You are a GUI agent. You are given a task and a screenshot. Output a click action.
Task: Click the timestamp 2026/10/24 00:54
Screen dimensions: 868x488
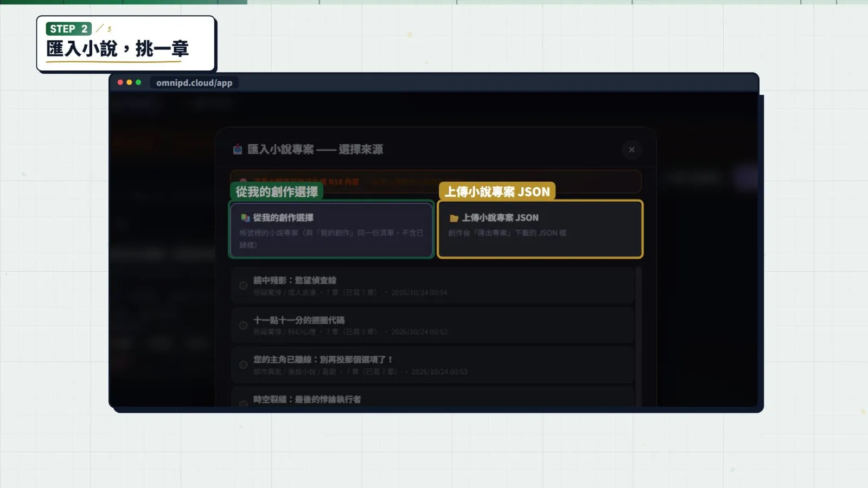click(419, 292)
